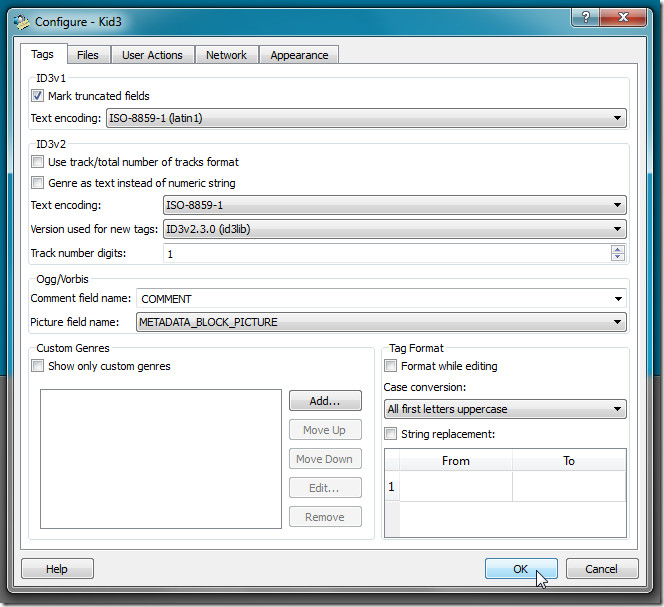Open Version used for new tags dropdown
The height and width of the screenshot is (607, 664).
(395, 229)
